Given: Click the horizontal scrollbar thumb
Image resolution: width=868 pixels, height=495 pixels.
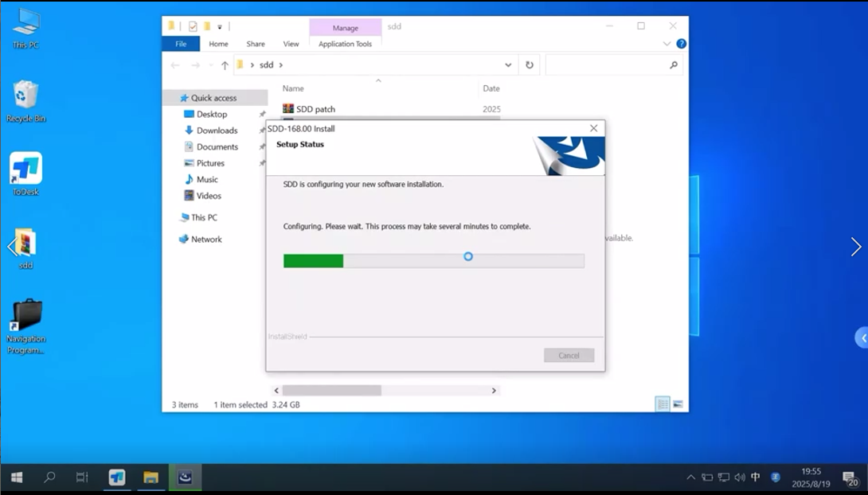Looking at the screenshot, I should tap(331, 391).
